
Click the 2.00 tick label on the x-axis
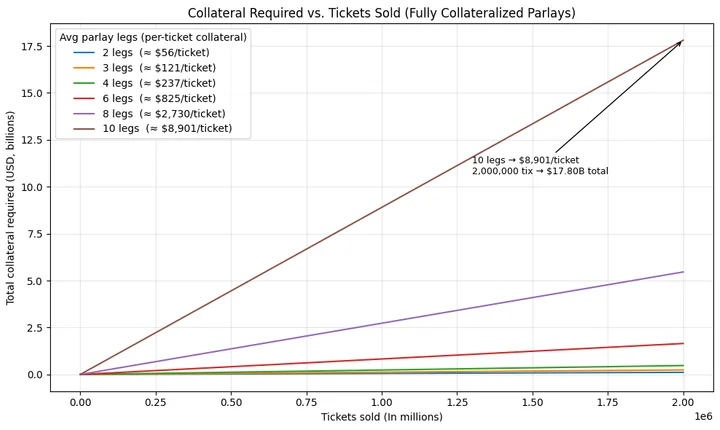(683, 402)
